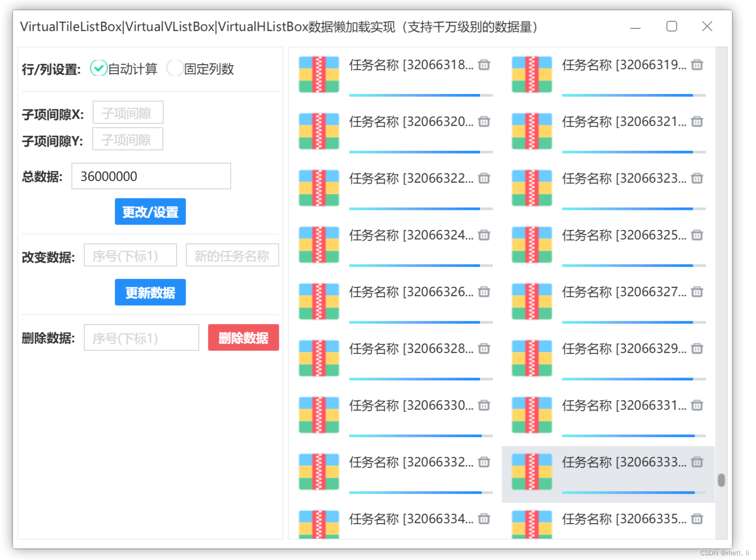Focus the 子项间隙X input field
The width and height of the screenshot is (756, 560).
(128, 112)
